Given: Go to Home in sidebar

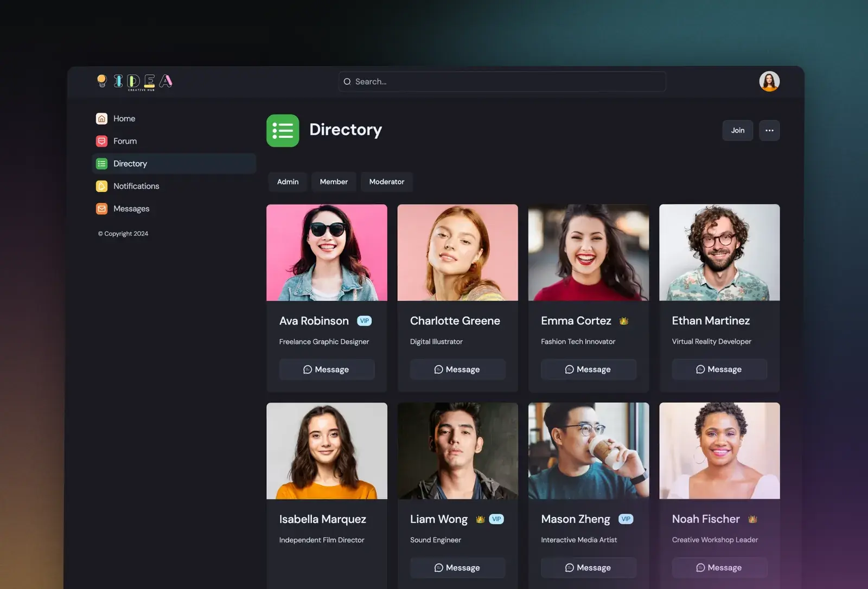Looking at the screenshot, I should click(x=174, y=118).
